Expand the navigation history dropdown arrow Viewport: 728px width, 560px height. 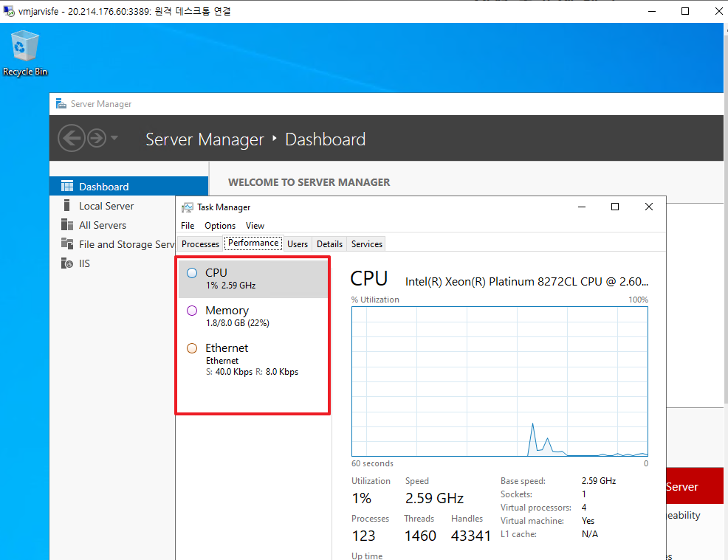point(114,138)
